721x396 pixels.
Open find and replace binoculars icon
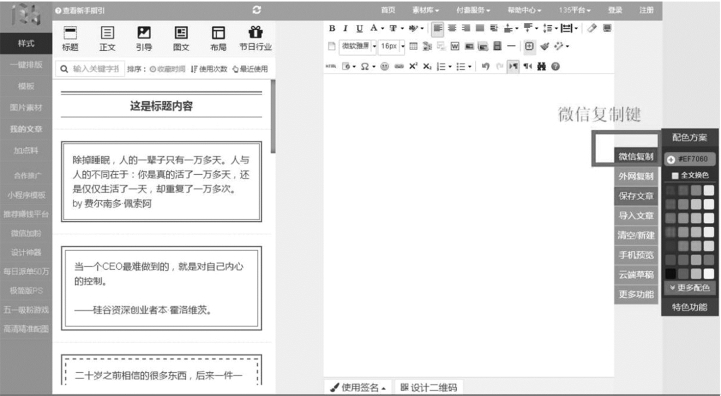pyautogui.click(x=541, y=66)
